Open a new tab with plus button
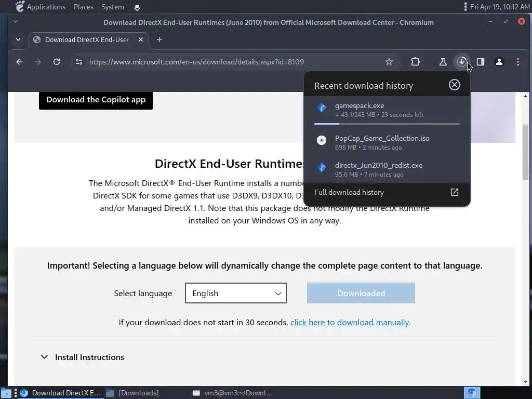Screen dimensions: 532x399 point(159,39)
